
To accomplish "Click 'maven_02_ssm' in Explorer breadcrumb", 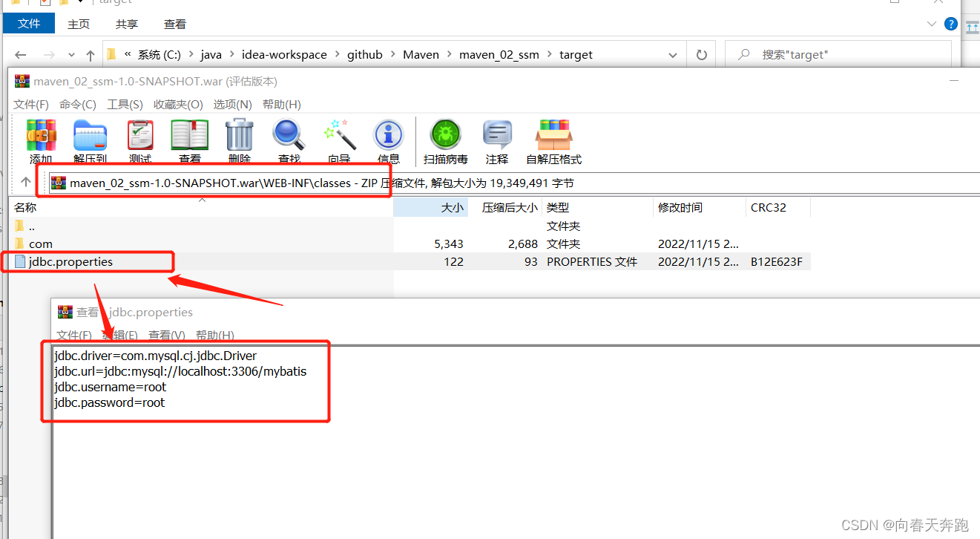I will pyautogui.click(x=499, y=55).
